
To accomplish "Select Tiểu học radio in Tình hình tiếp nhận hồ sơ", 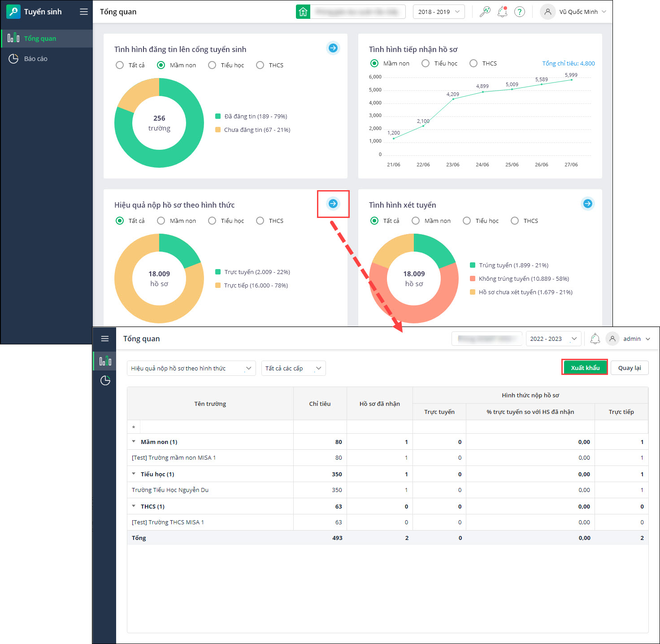I will [x=426, y=63].
